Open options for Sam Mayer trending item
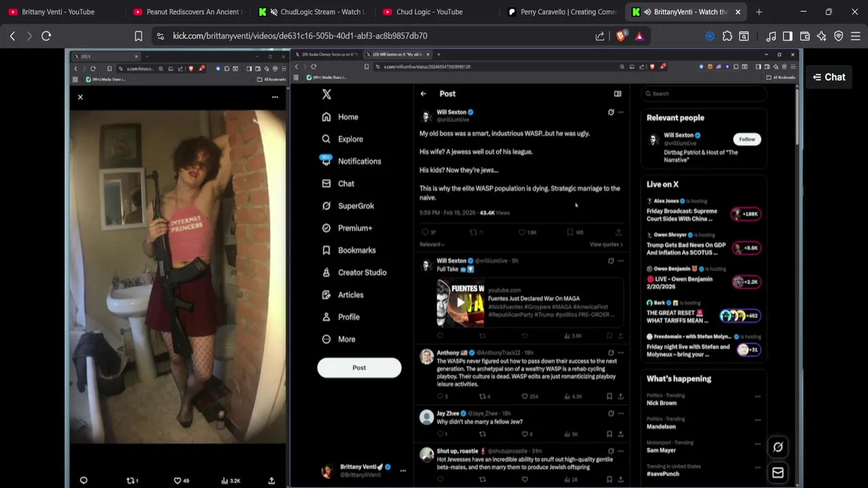Image resolution: width=868 pixels, height=488 pixels. coord(757,444)
